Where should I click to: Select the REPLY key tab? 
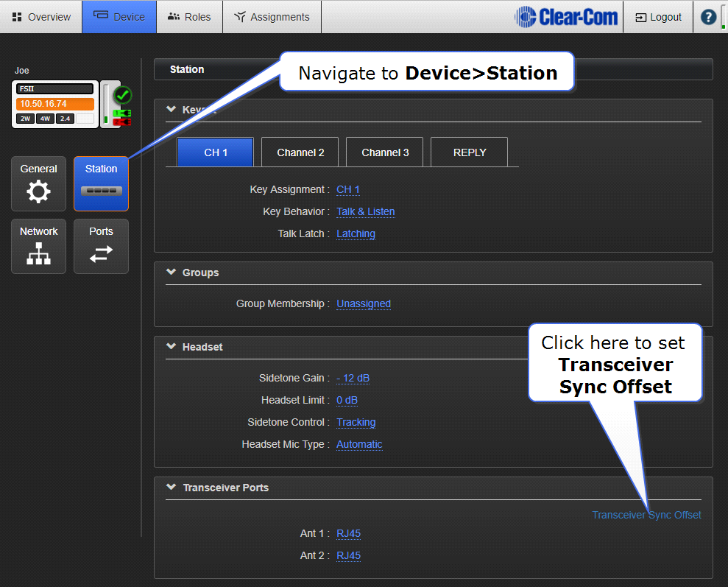(x=470, y=152)
